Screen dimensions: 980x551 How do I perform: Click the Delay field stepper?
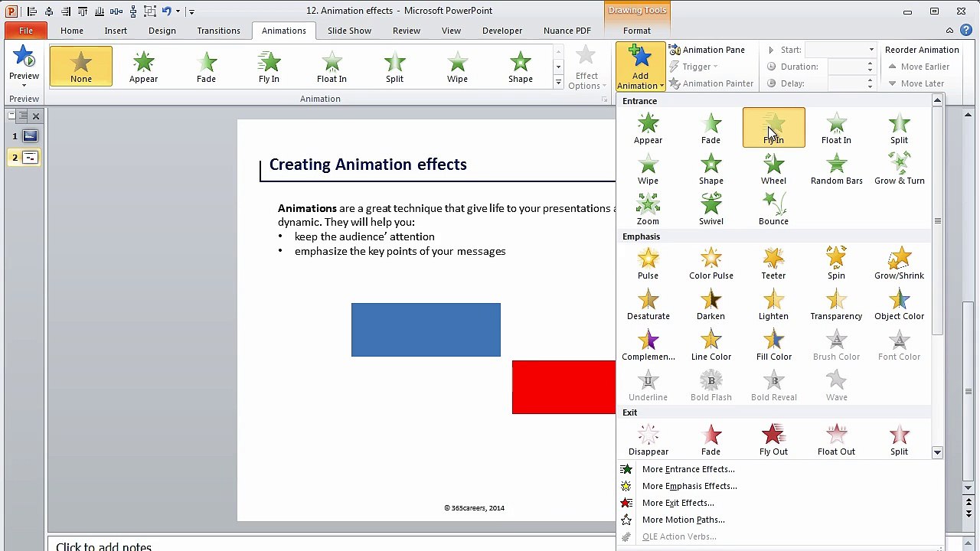click(x=870, y=83)
